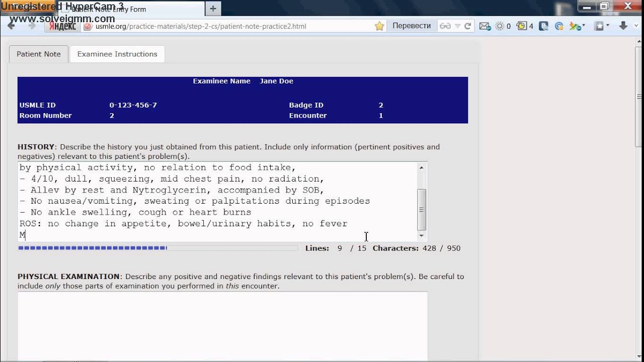644x362 pixels.
Task: Click the line starting with ROS
Action: coord(184,223)
